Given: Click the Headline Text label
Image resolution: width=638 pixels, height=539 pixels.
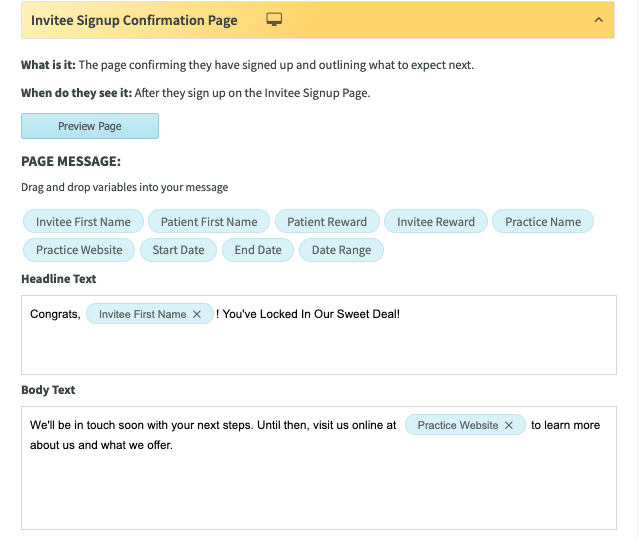Looking at the screenshot, I should tap(59, 279).
